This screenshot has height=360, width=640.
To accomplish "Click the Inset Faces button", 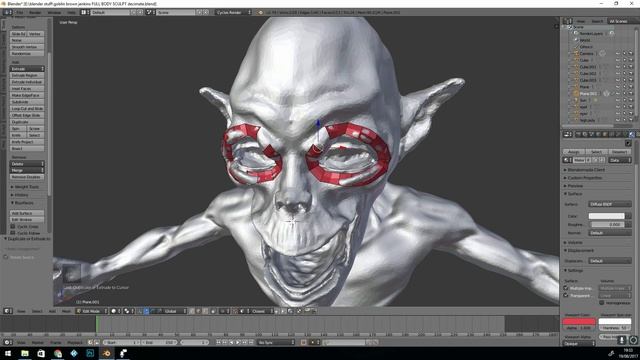I will tap(27, 89).
